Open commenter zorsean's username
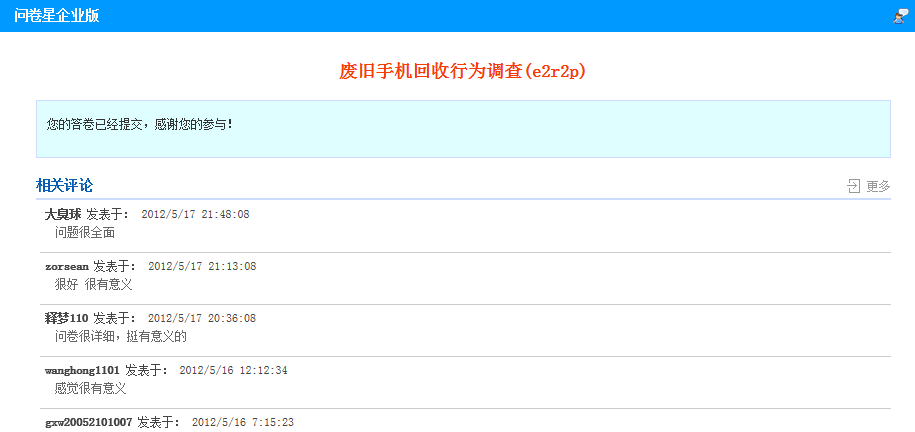The width and height of the screenshot is (915, 432). tap(67, 266)
